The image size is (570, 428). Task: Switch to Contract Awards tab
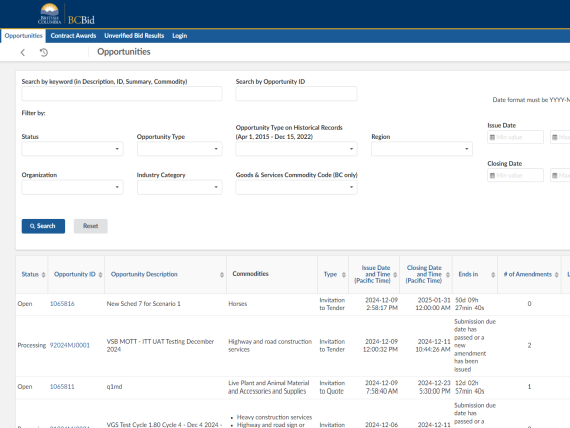[73, 36]
